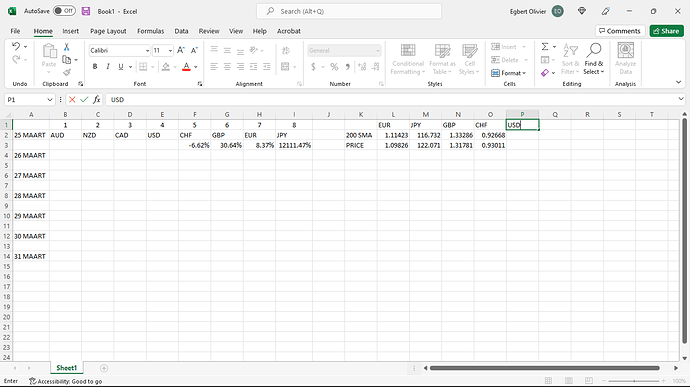The width and height of the screenshot is (690, 387).
Task: Click the Format Painter brush icon
Action: coord(66,72)
